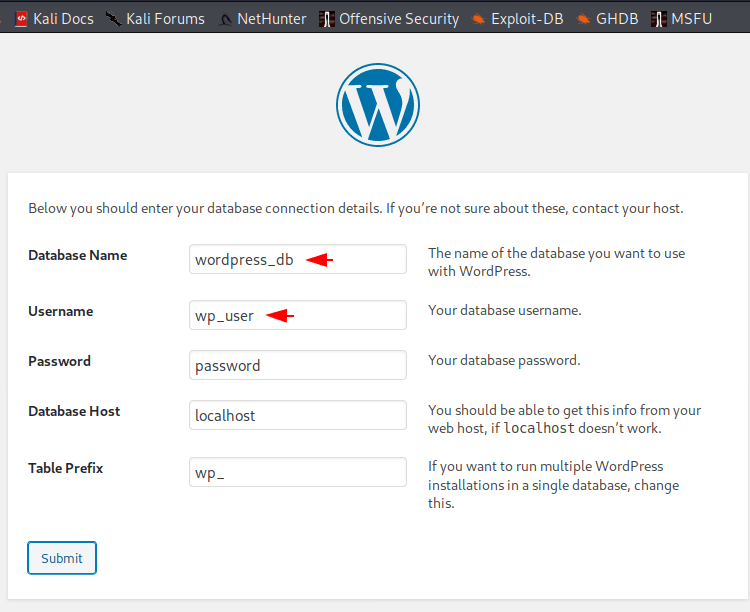Focus the Username field with wp_user

coord(298,315)
